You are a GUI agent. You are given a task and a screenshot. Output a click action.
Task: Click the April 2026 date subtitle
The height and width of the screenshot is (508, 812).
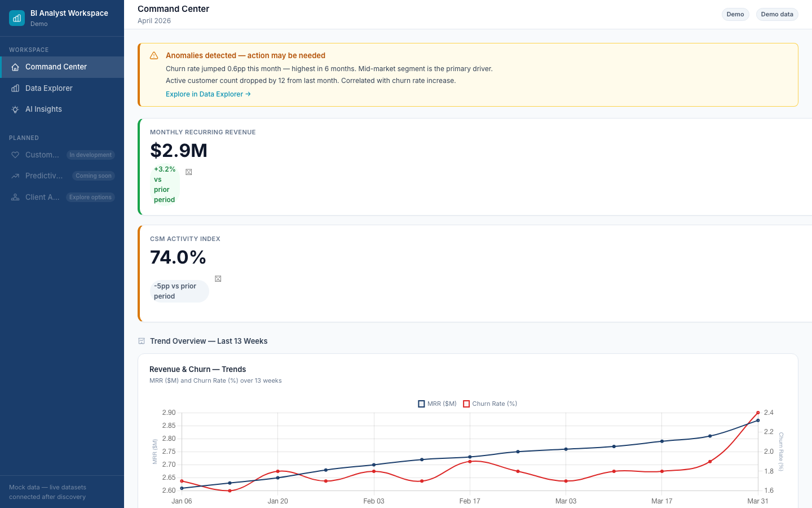[154, 21]
